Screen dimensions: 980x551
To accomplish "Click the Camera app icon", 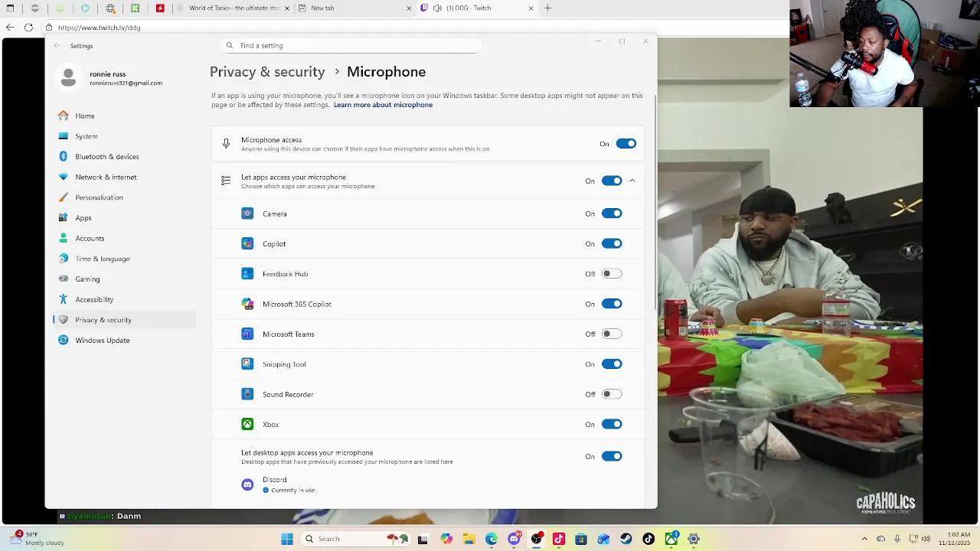I will point(247,214).
